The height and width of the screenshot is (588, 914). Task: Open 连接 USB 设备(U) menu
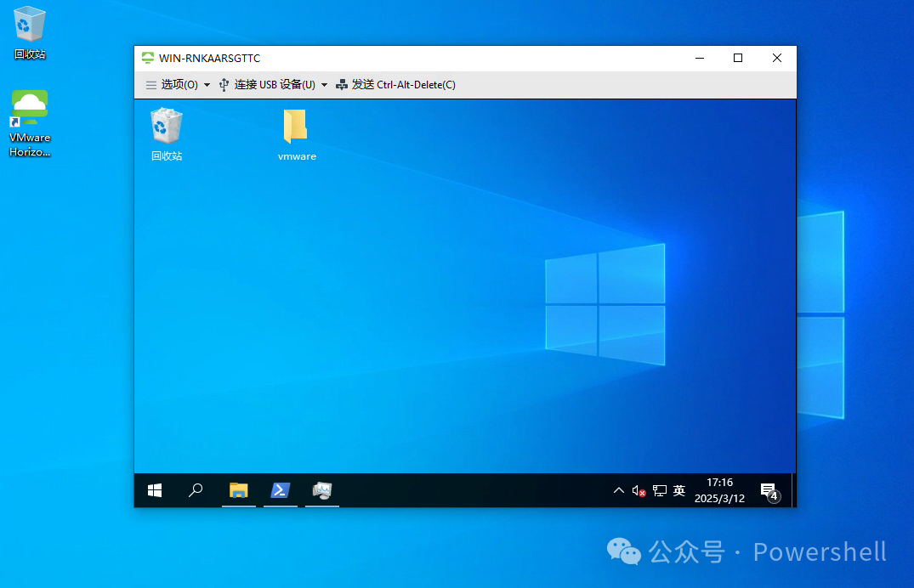click(274, 85)
